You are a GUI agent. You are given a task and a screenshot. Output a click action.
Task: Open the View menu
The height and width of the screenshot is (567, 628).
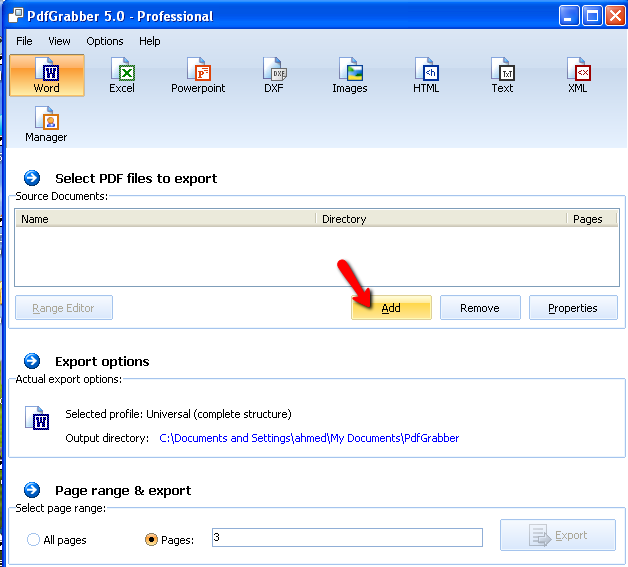59,41
